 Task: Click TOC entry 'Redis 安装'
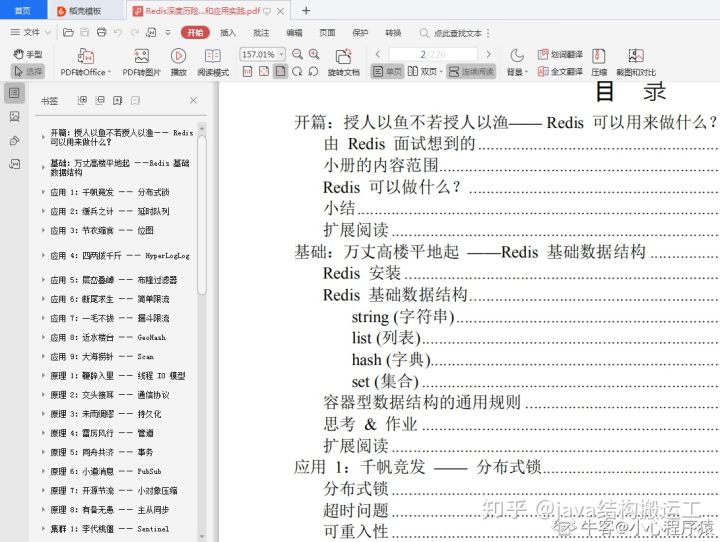(x=362, y=273)
